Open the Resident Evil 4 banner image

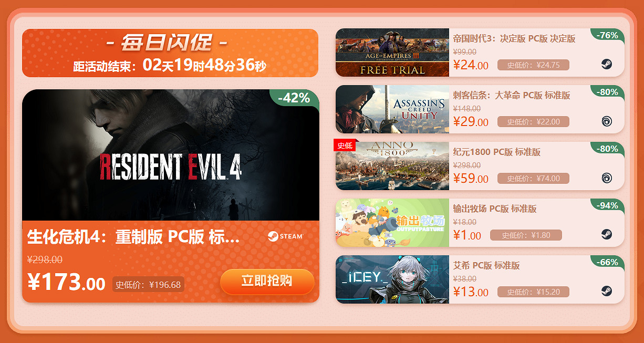coord(171,155)
